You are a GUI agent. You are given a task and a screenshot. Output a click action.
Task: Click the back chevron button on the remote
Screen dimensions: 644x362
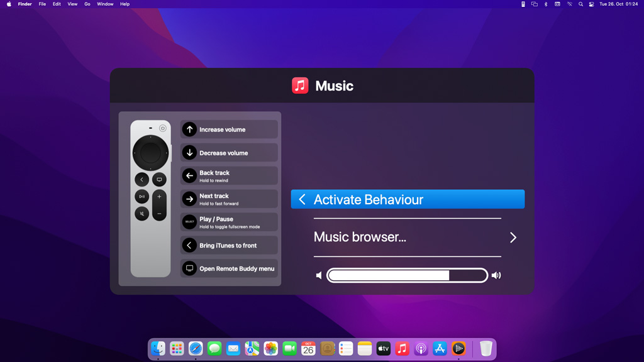pos(142,179)
